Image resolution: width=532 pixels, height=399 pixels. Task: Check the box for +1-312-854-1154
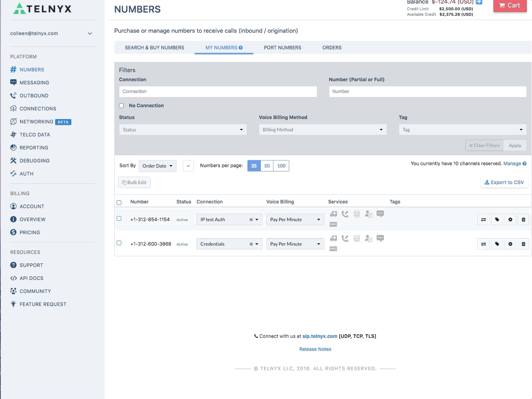(119, 218)
